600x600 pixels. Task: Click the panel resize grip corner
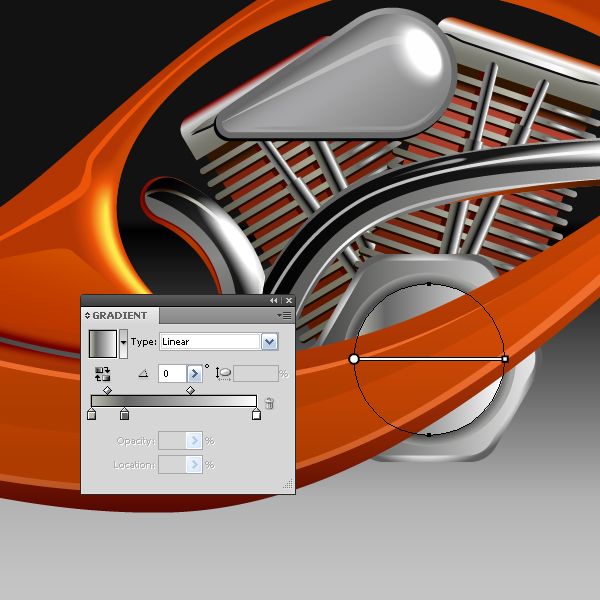pos(288,484)
